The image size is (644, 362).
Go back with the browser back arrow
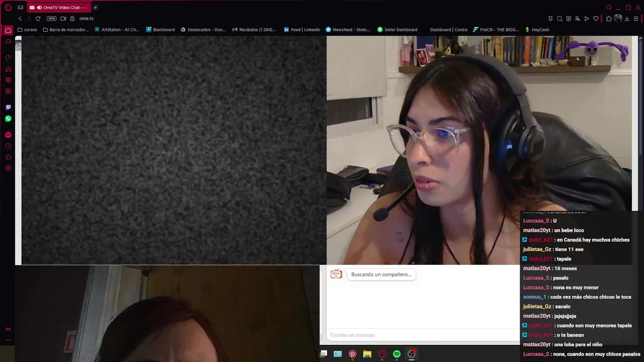(20, 19)
